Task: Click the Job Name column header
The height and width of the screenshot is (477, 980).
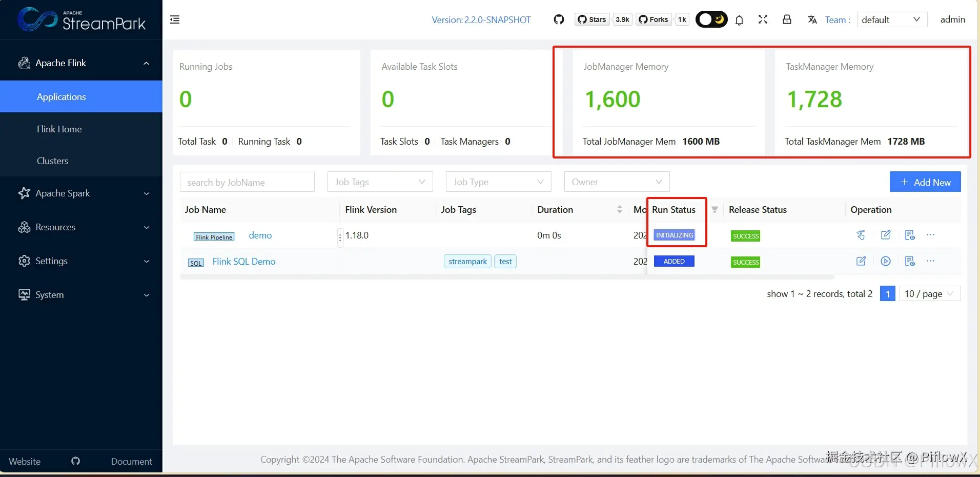Action: [206, 209]
